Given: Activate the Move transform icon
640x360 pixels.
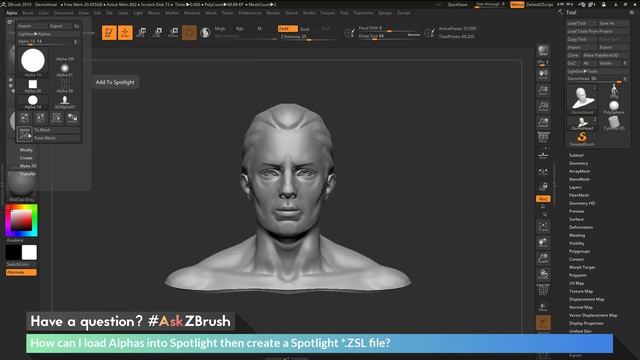Looking at the screenshot, I should tap(141, 32).
